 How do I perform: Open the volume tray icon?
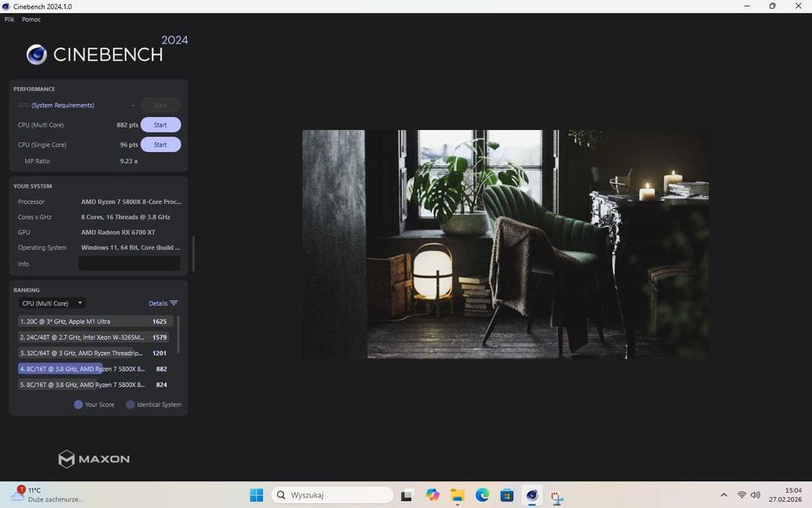755,495
